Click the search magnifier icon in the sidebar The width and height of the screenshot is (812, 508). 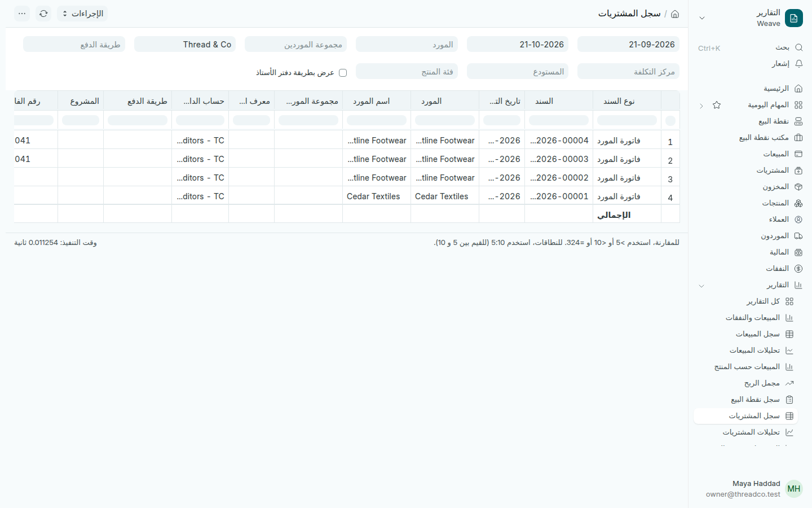(798, 47)
